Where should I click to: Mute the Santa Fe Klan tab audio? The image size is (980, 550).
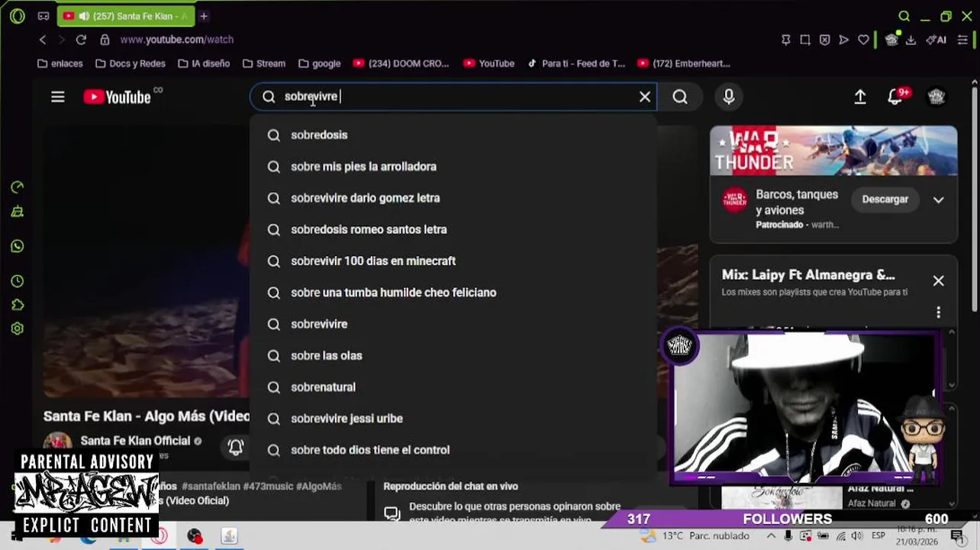(x=83, y=16)
